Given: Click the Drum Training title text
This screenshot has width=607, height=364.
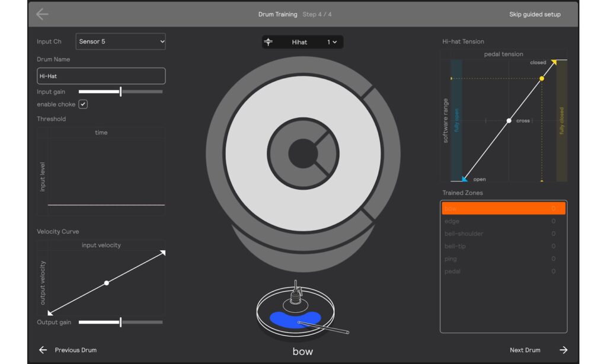Looking at the screenshot, I should click(x=277, y=14).
